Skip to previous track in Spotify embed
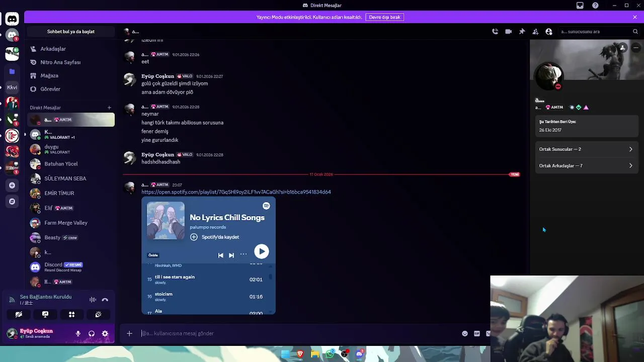The image size is (644, 362). [x=220, y=255]
